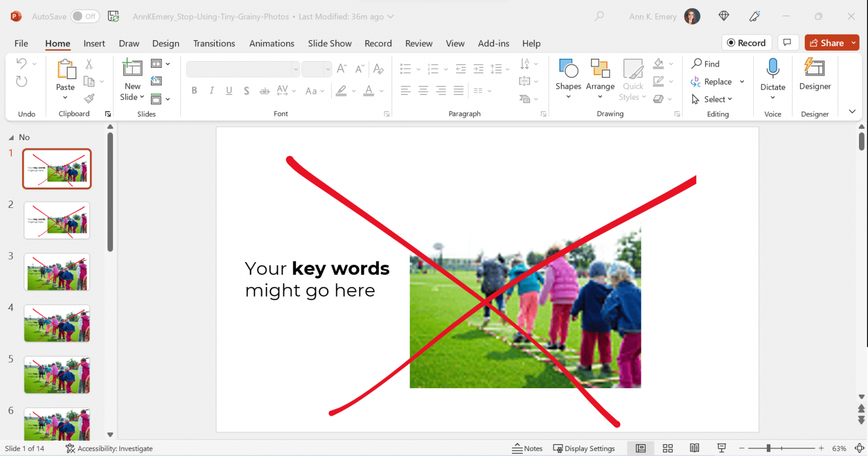Toggle Bold text formatting
The height and width of the screenshot is (456, 868).
click(x=194, y=90)
